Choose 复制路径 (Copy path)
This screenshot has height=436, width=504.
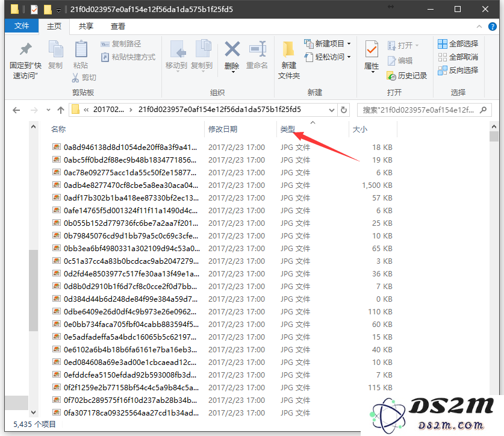pyautogui.click(x=121, y=44)
